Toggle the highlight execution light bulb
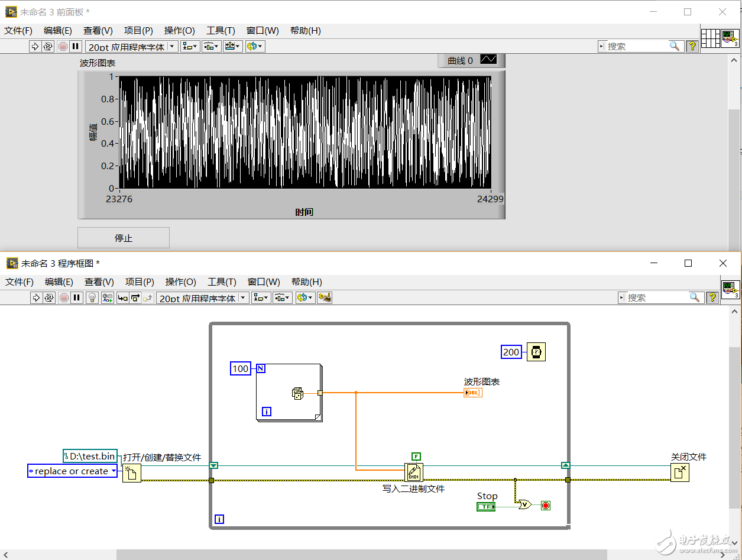Screen dimensions: 742x560 [x=92, y=298]
